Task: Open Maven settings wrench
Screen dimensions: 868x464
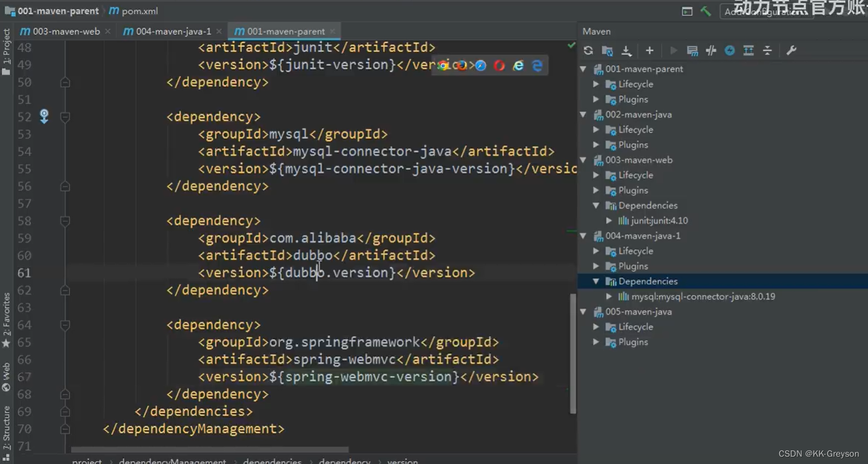Action: (791, 51)
